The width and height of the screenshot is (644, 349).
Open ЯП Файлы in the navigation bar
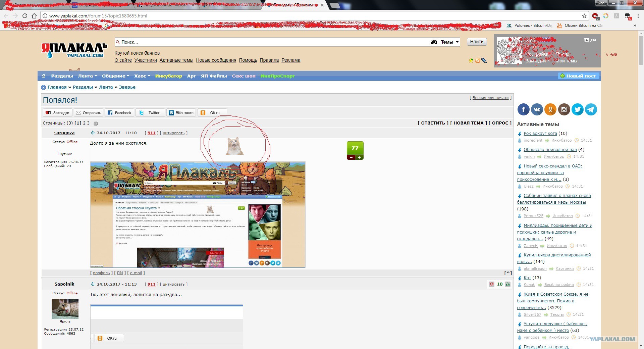tap(214, 76)
